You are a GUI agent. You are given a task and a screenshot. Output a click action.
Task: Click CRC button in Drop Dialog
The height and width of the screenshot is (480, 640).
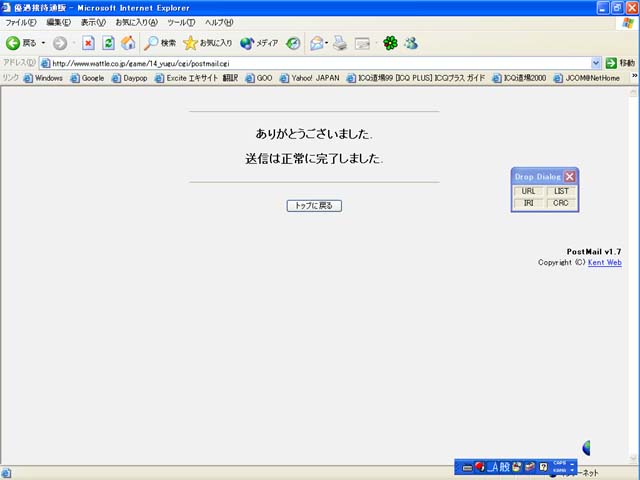point(561,203)
